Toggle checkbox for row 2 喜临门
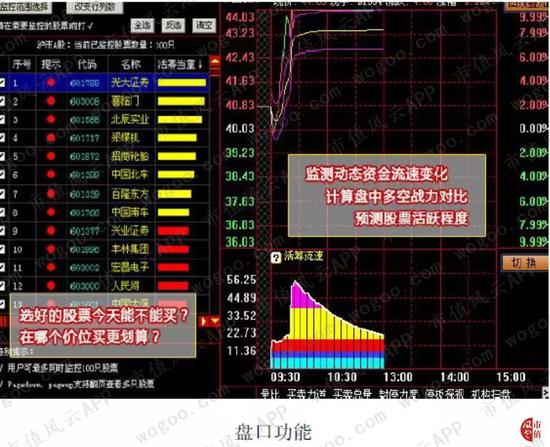The width and height of the screenshot is (550, 447). pos(2,101)
